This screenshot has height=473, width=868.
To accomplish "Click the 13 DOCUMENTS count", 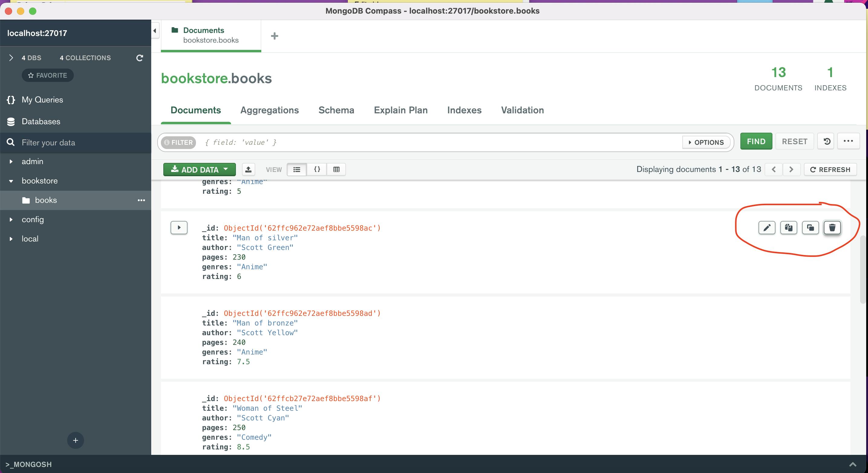I will (x=778, y=79).
